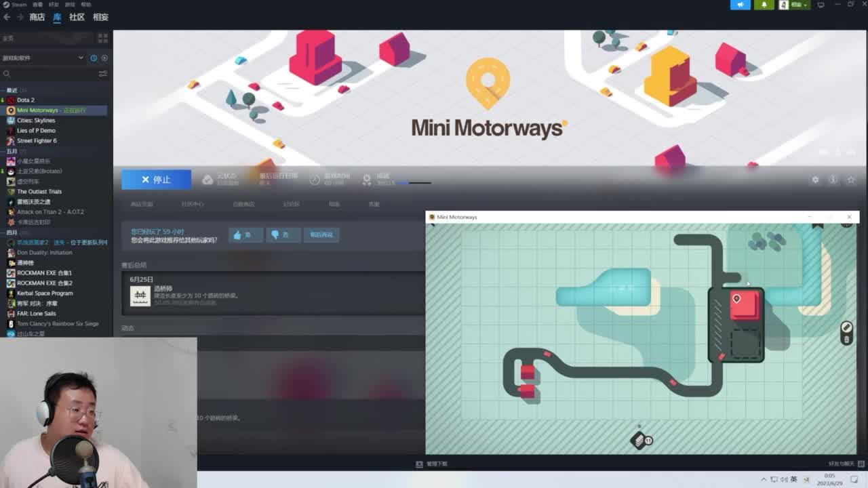Switch to the 库 library tab
Viewport: 868px width, 488px height.
coord(57,17)
